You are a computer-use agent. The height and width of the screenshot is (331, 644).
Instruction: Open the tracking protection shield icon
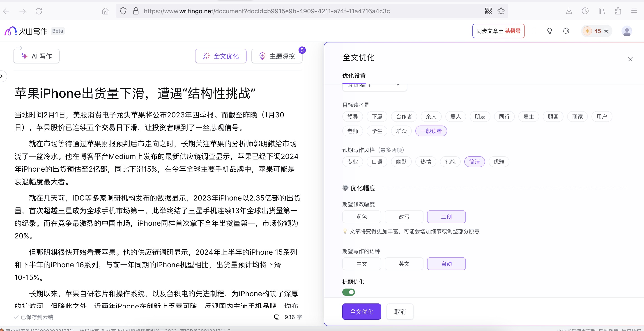click(x=123, y=11)
